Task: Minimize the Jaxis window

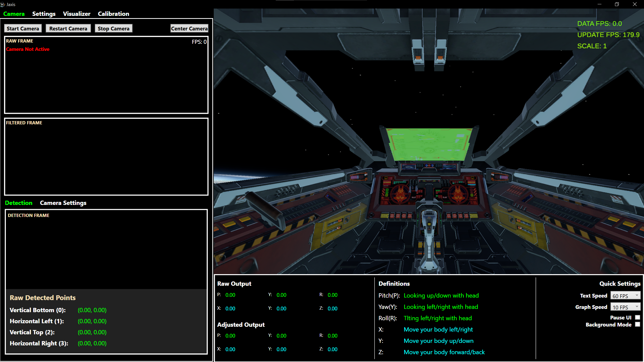Action: click(x=599, y=4)
